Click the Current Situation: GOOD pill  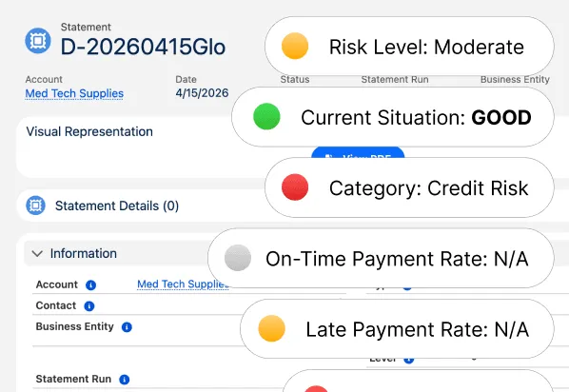393,117
